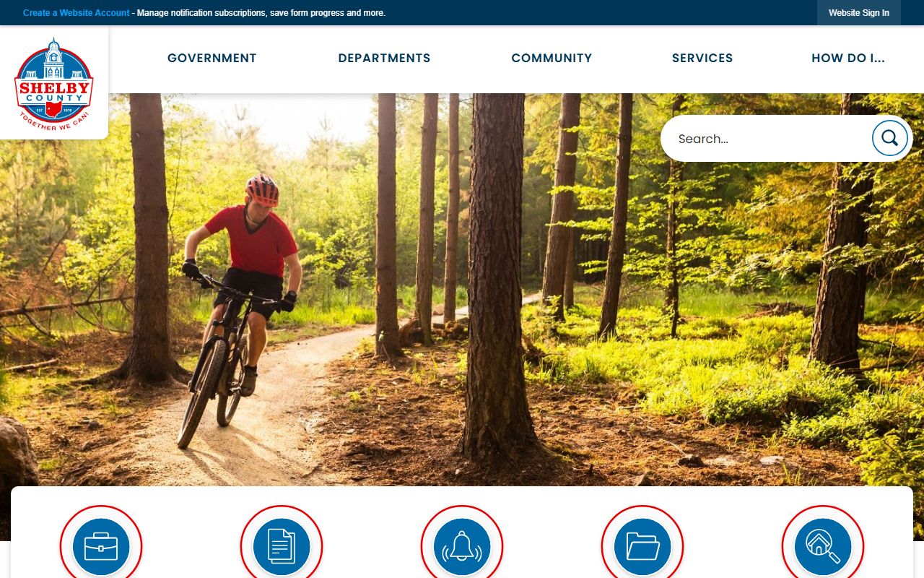Click the large center tree trunk in banner
Screen dimensions: 924x578
tap(497, 275)
